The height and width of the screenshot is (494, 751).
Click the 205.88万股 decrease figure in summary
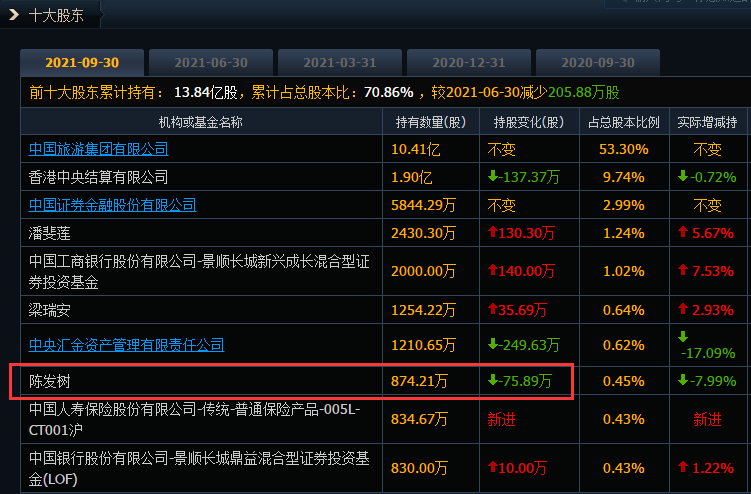pyautogui.click(x=584, y=92)
